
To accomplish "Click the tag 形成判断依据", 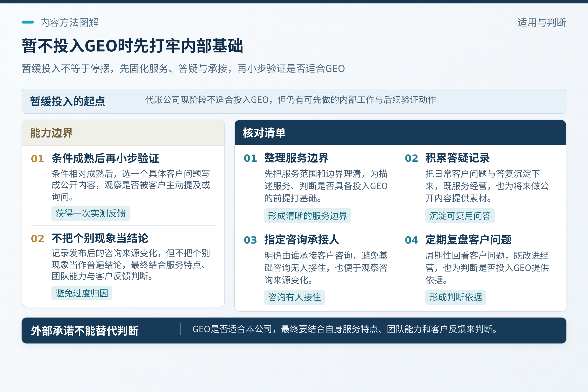I will coord(455,297).
